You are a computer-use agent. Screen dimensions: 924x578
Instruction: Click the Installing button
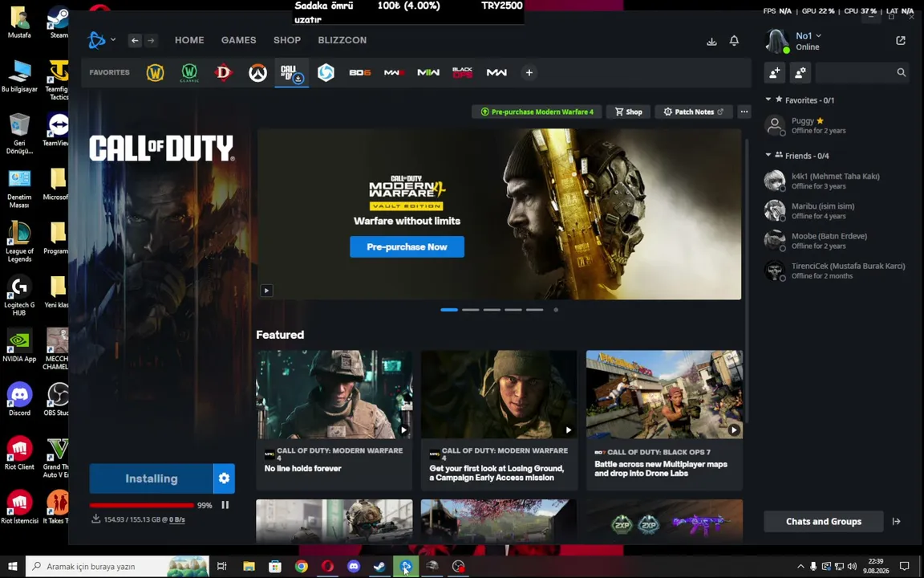(x=152, y=478)
